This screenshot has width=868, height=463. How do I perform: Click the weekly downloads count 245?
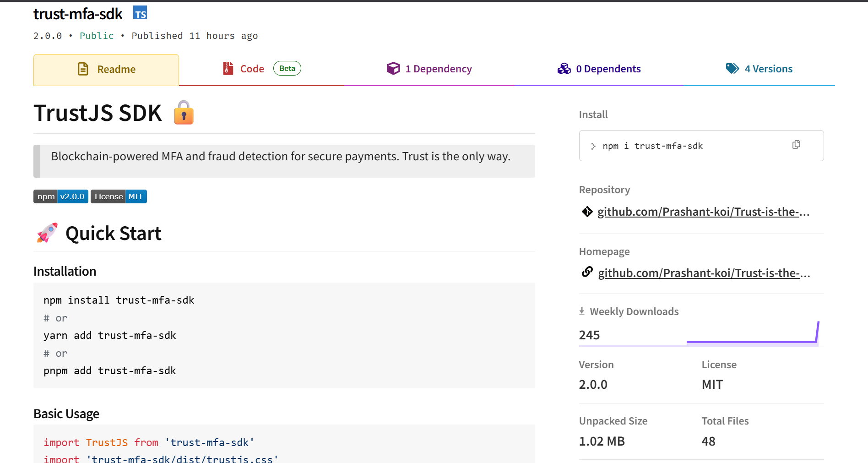(x=589, y=335)
